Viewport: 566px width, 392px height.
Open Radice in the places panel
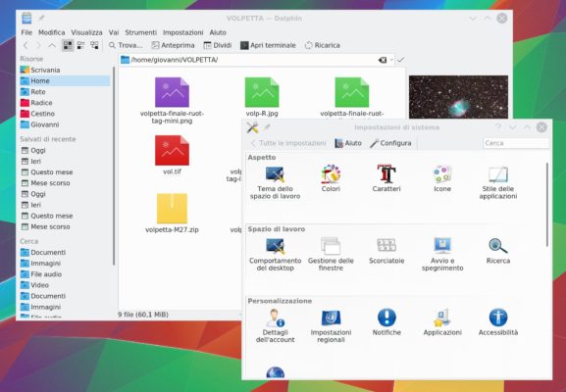coord(66,103)
